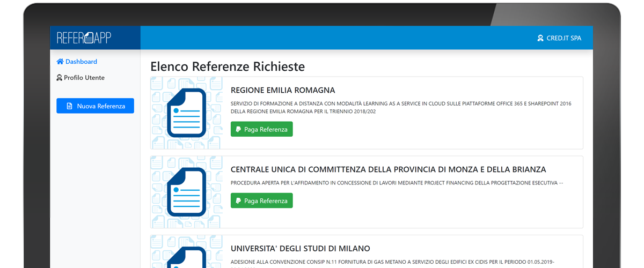Image resolution: width=644 pixels, height=268 pixels.
Task: Pay the reference for CENTRALE UNICA DI COMMITTENZA
Action: pos(262,200)
